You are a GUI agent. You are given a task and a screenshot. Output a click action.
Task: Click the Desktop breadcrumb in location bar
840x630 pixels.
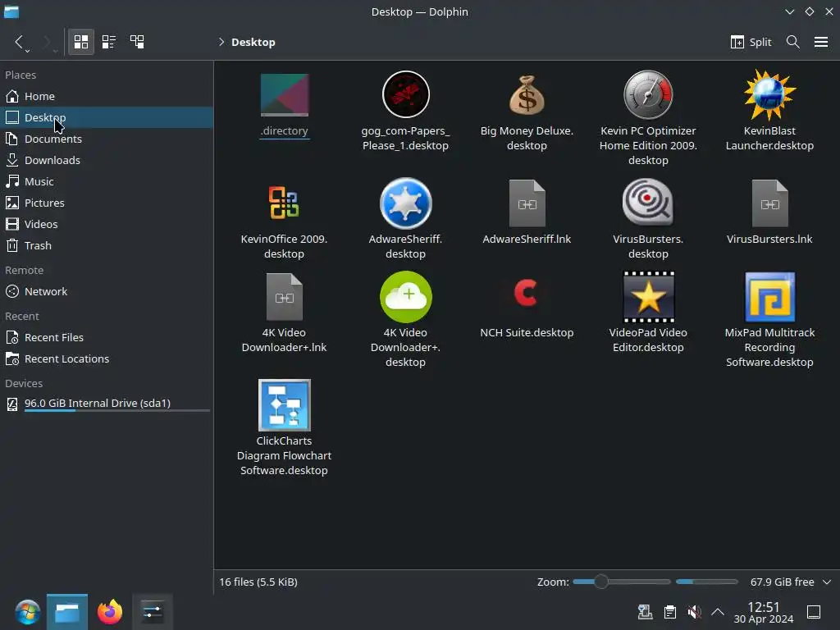click(x=253, y=43)
